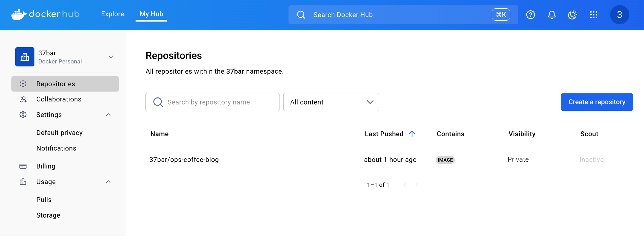644x237 pixels.
Task: Click the Scout column header
Action: point(589,134)
